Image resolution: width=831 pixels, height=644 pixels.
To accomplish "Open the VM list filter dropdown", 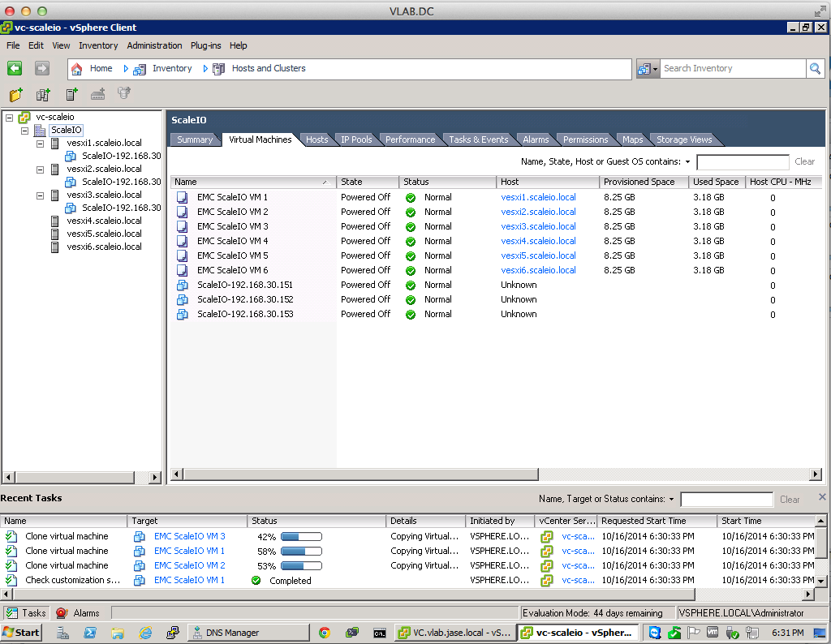I will point(687,162).
